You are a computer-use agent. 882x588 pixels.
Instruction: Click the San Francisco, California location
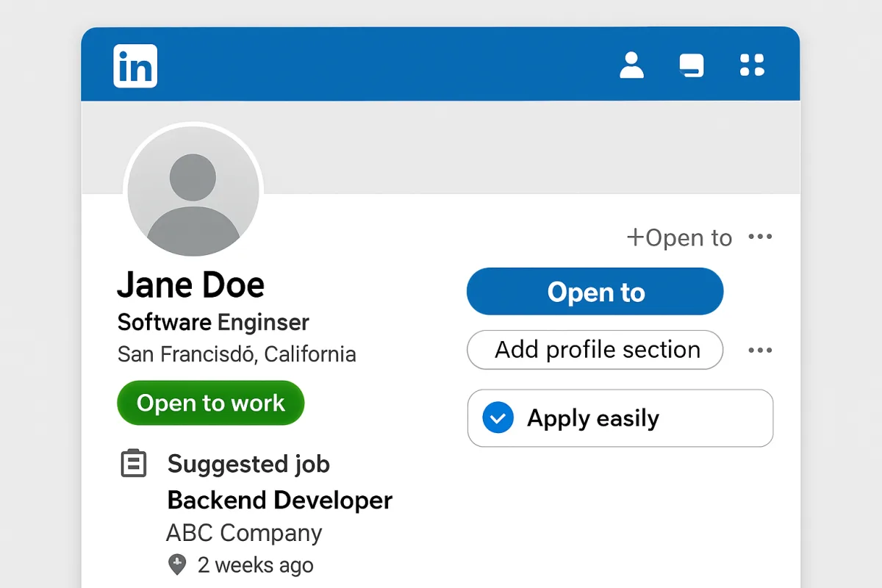(237, 354)
